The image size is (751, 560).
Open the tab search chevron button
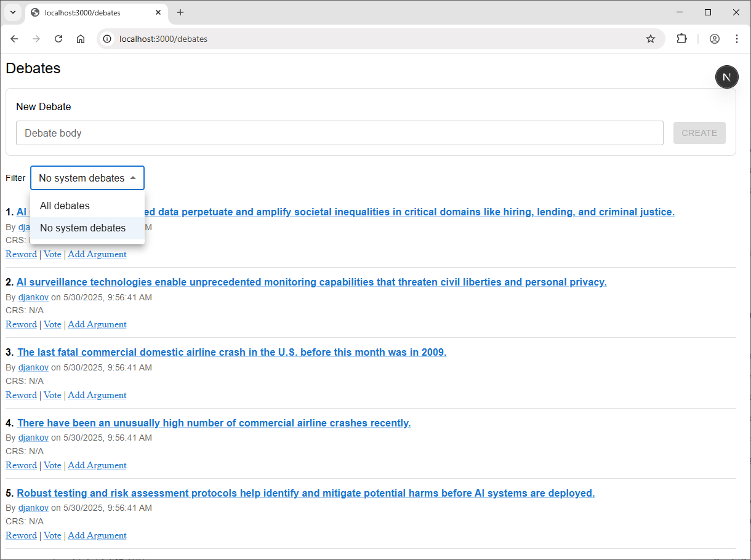[x=13, y=12]
